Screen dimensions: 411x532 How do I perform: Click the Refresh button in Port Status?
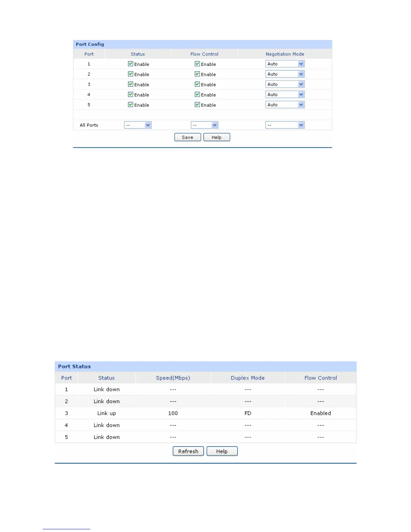tap(188, 451)
